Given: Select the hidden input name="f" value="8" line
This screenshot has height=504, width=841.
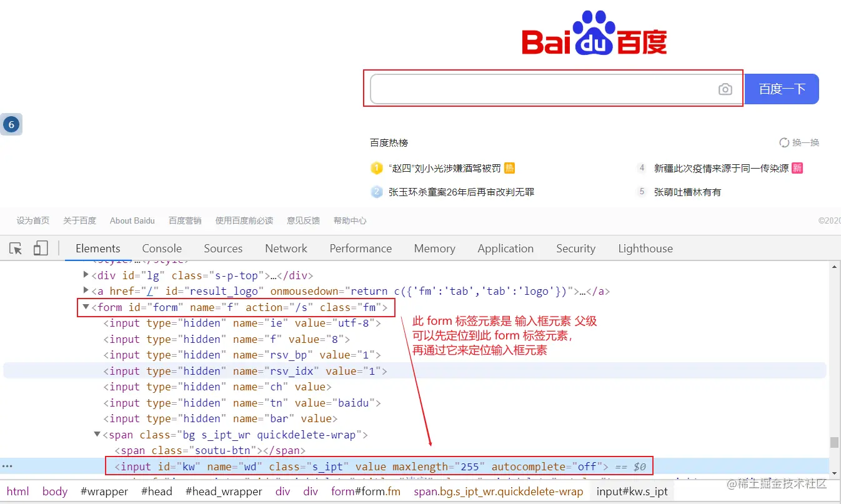Looking at the screenshot, I should pos(226,339).
